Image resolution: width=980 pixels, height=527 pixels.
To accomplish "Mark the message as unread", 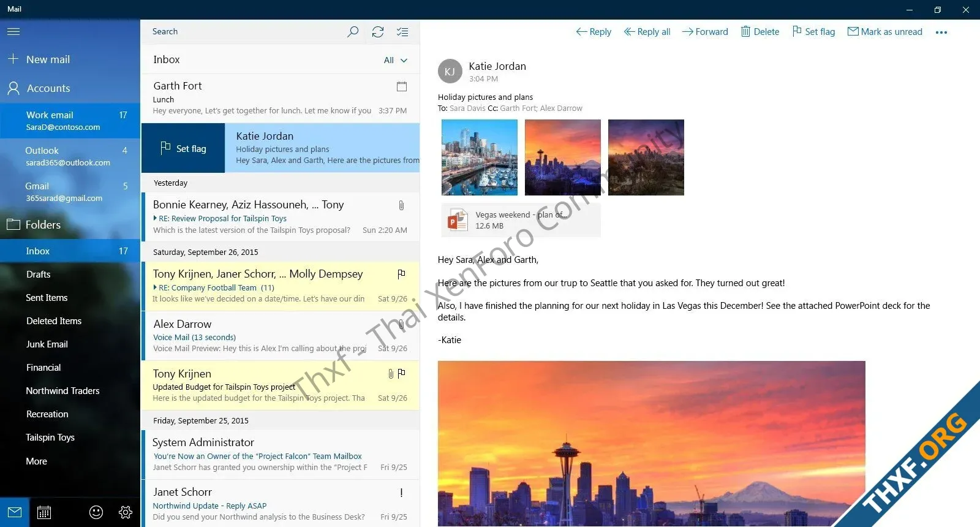I will tap(884, 32).
